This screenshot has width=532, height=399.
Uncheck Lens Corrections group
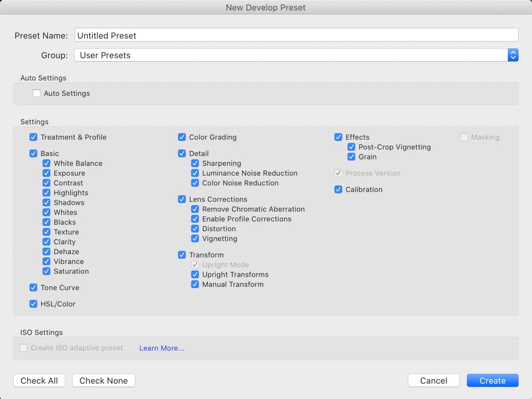click(x=182, y=199)
